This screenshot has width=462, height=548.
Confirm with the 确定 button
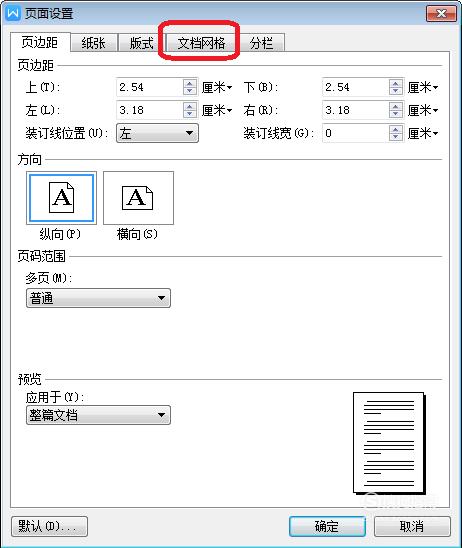(327, 526)
